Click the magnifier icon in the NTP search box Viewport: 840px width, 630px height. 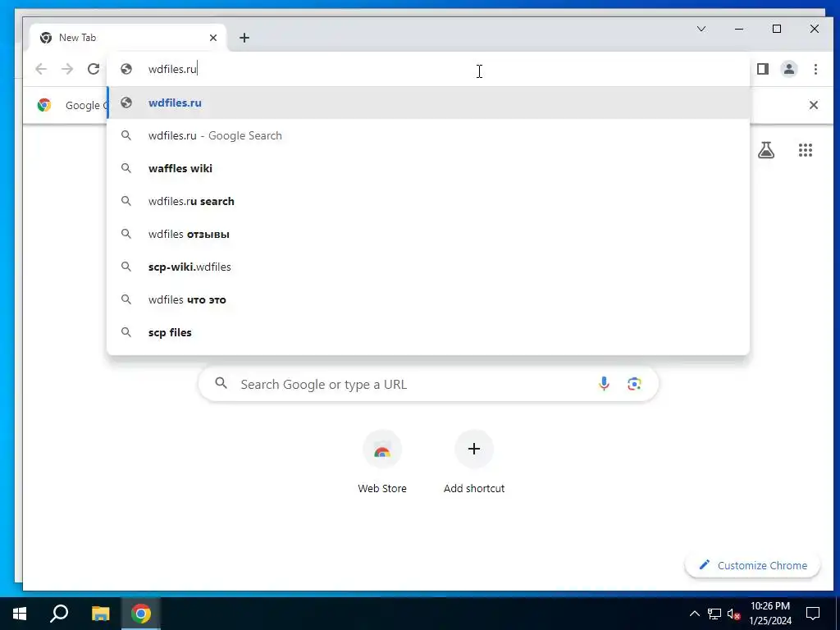[221, 384]
